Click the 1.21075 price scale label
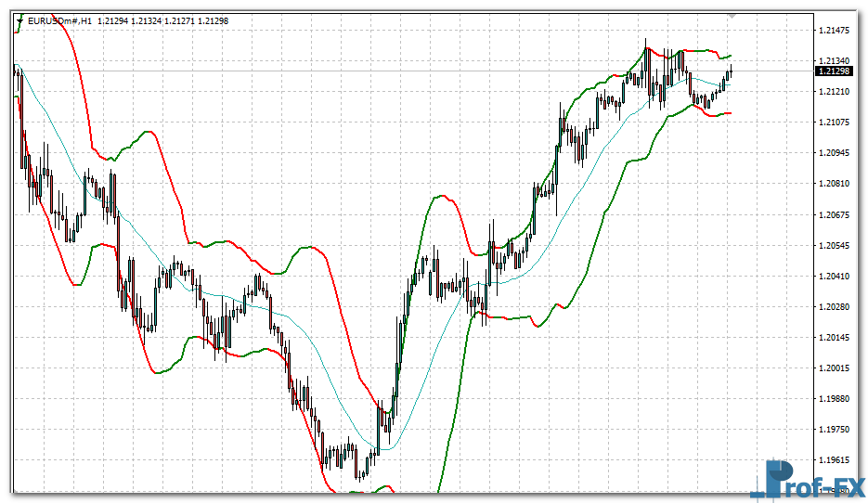This screenshot has height=503, width=868. click(836, 123)
